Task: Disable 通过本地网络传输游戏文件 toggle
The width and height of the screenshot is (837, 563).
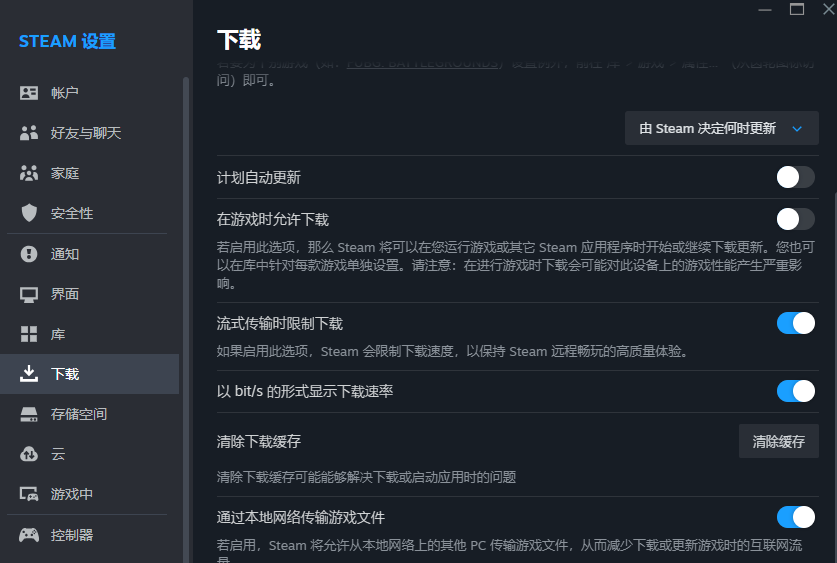Action: [795, 517]
